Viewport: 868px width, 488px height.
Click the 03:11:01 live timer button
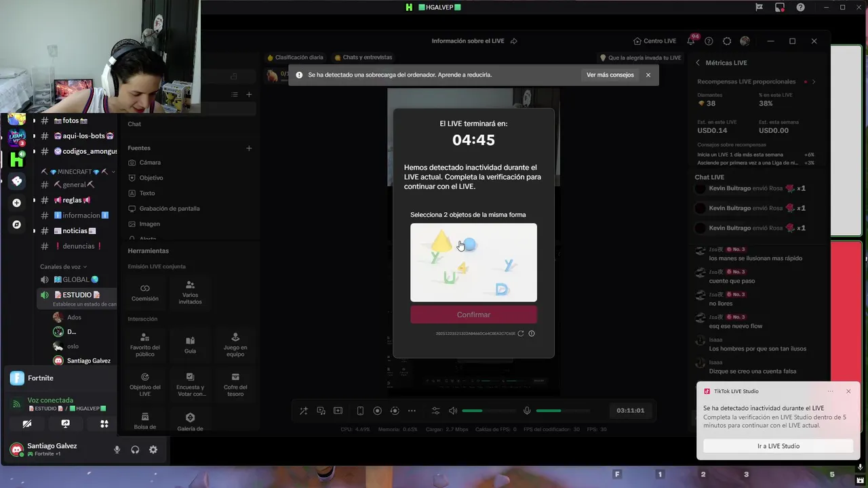631,411
